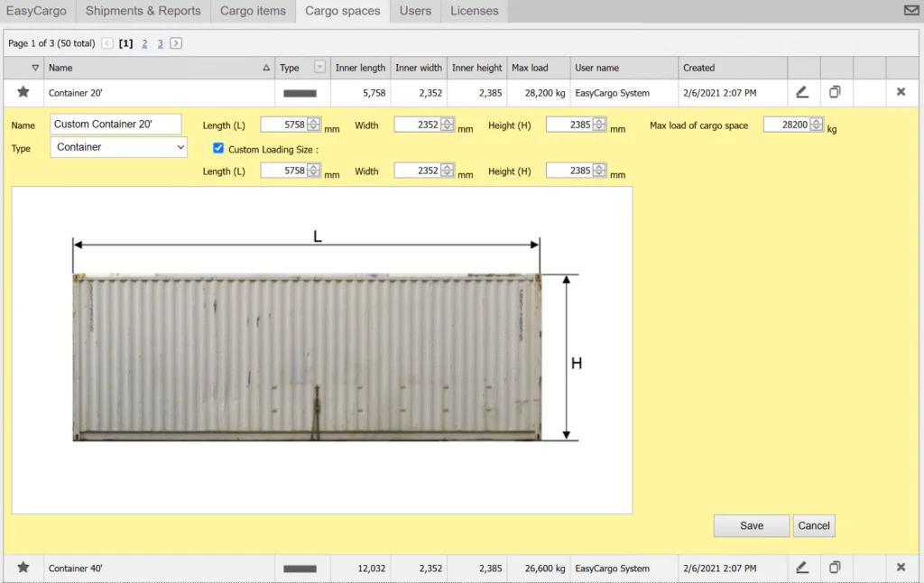The image size is (924, 583).
Task: Click the edit pencil icon for Container 20'
Action: [802, 92]
